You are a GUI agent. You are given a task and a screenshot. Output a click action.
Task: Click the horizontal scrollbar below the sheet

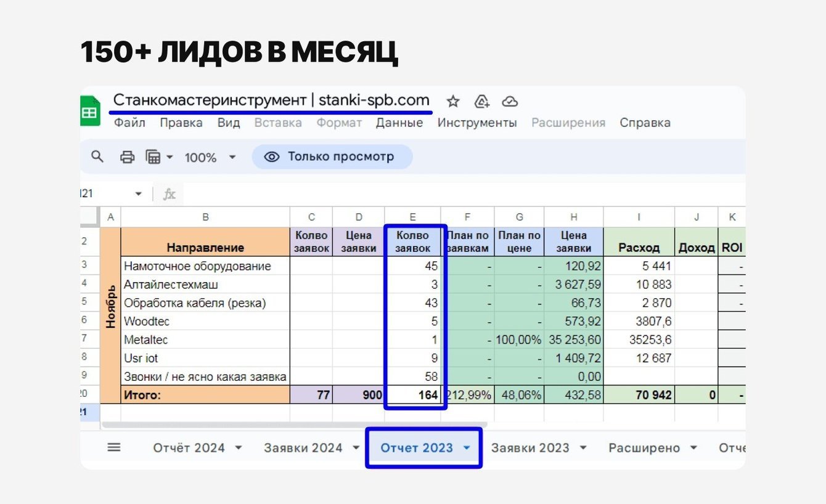pos(294,425)
